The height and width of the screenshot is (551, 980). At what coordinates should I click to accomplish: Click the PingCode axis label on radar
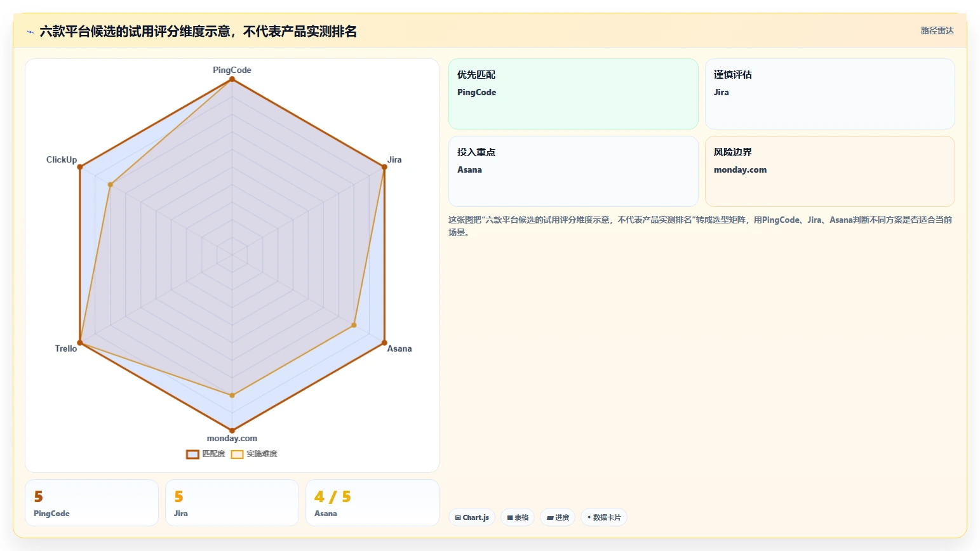(232, 70)
